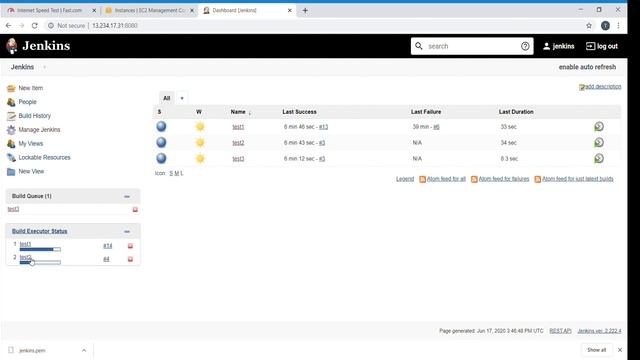640x360 pixels.
Task: Open build #4 in executor status
Action: point(106,259)
